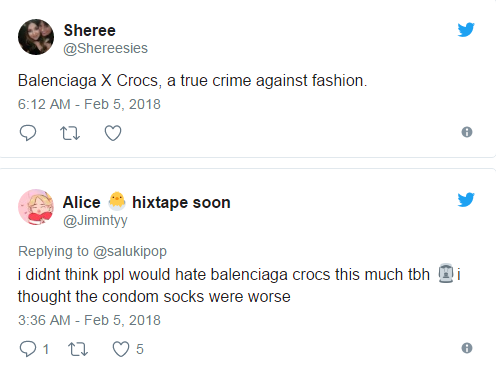Retweet Alice's tweet about balenciaga crocs
496x368 pixels.
coord(78,349)
